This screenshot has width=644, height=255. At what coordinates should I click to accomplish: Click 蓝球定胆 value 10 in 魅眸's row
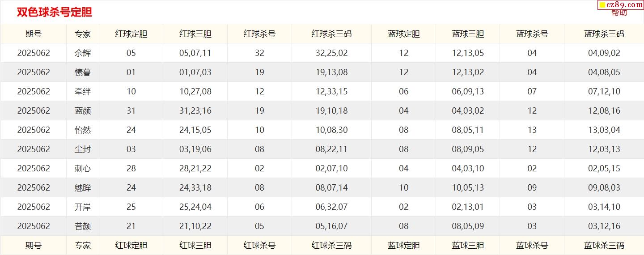tap(404, 188)
